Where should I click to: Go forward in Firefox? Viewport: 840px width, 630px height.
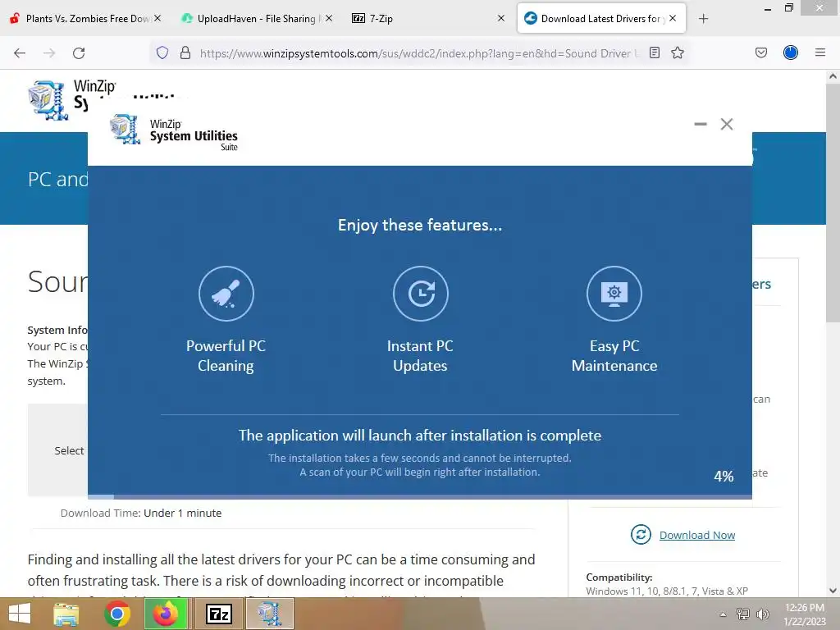click(x=49, y=52)
